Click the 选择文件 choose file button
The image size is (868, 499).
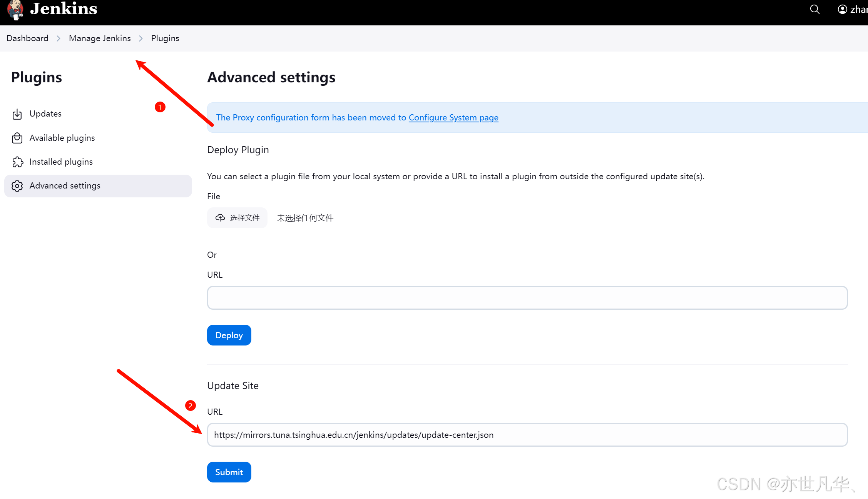click(237, 218)
